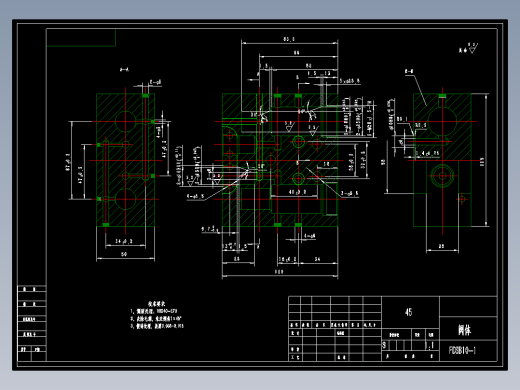Select the technical requirements heading text
The height and width of the screenshot is (390, 520).
[x=156, y=304]
